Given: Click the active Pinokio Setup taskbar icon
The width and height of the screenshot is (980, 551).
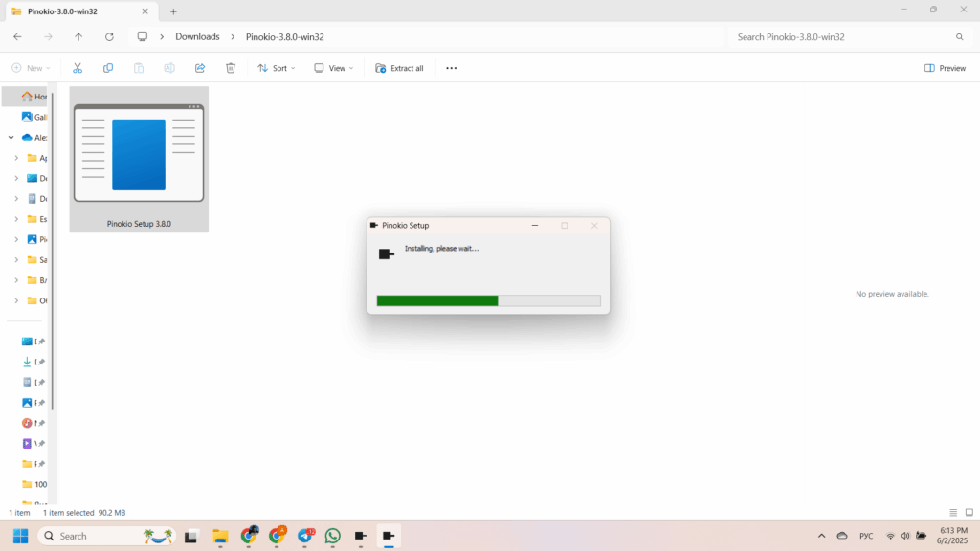Looking at the screenshot, I should 389,536.
